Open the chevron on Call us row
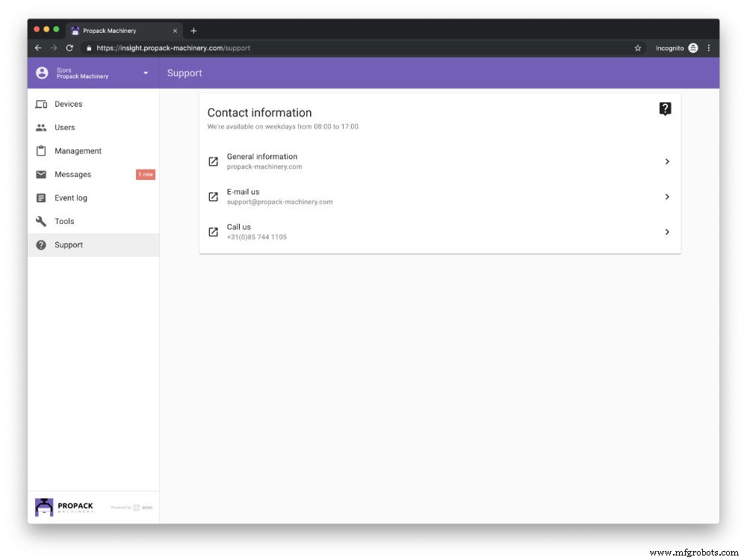The height and width of the screenshot is (560, 747). coord(667,232)
